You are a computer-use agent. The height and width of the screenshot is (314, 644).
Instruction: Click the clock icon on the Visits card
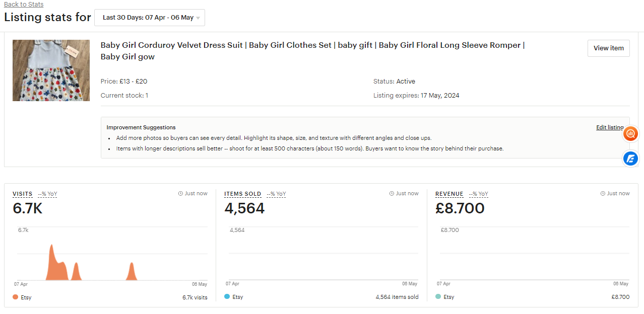coord(180,193)
